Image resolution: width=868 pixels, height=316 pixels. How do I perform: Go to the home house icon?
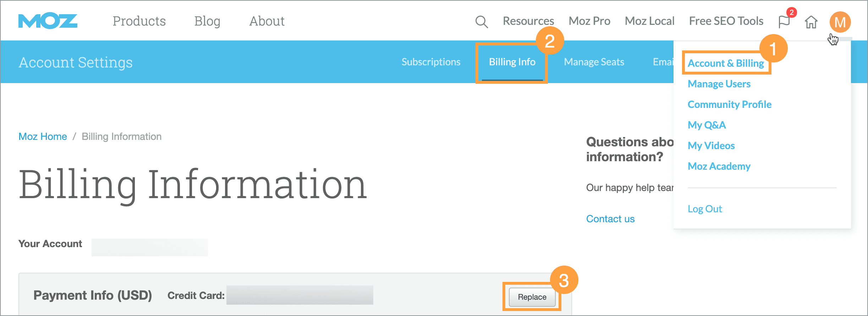tap(811, 22)
